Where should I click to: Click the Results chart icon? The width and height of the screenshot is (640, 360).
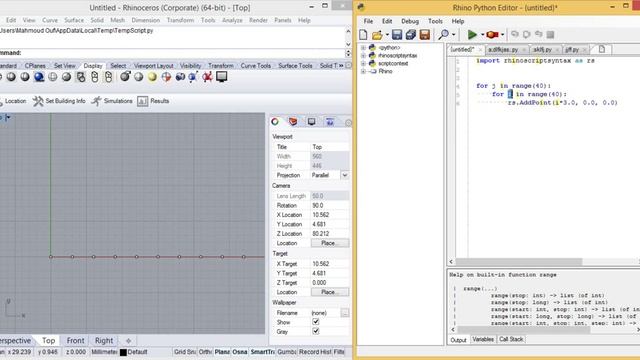click(142, 101)
